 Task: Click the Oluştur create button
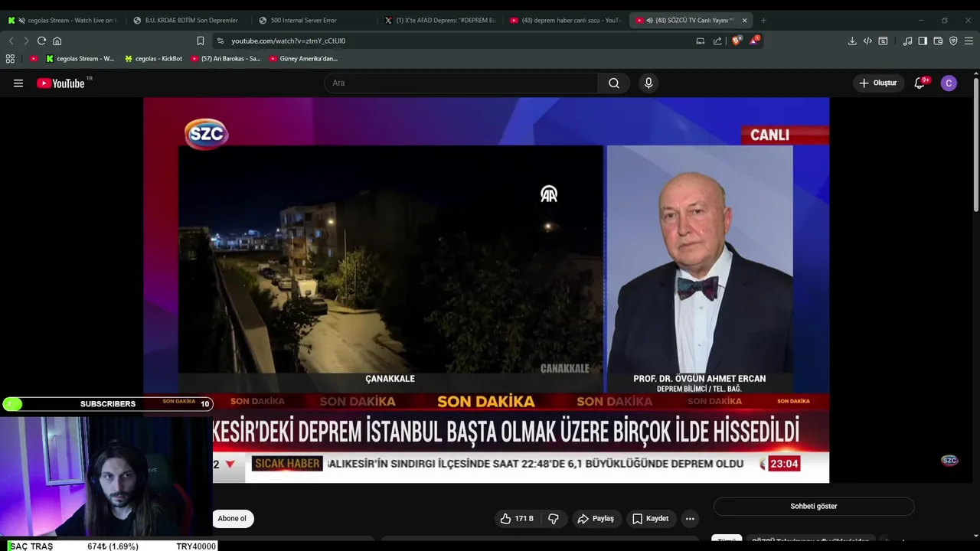(877, 83)
